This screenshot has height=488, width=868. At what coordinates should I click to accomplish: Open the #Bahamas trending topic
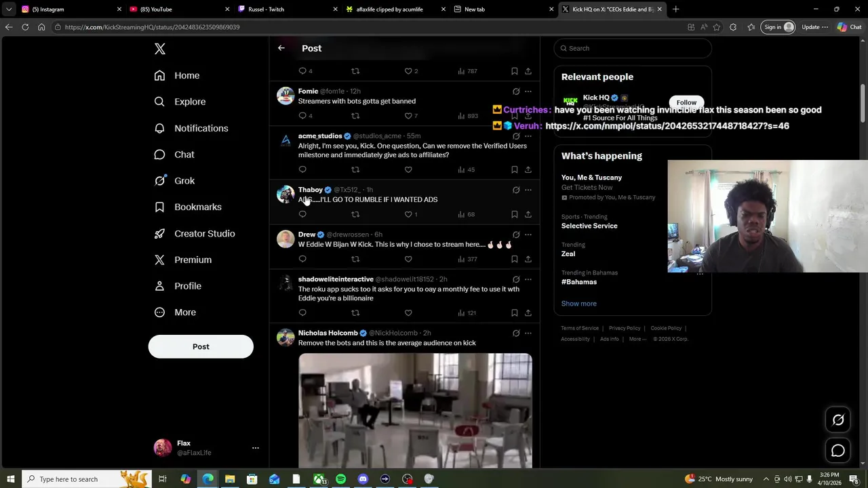(x=579, y=282)
